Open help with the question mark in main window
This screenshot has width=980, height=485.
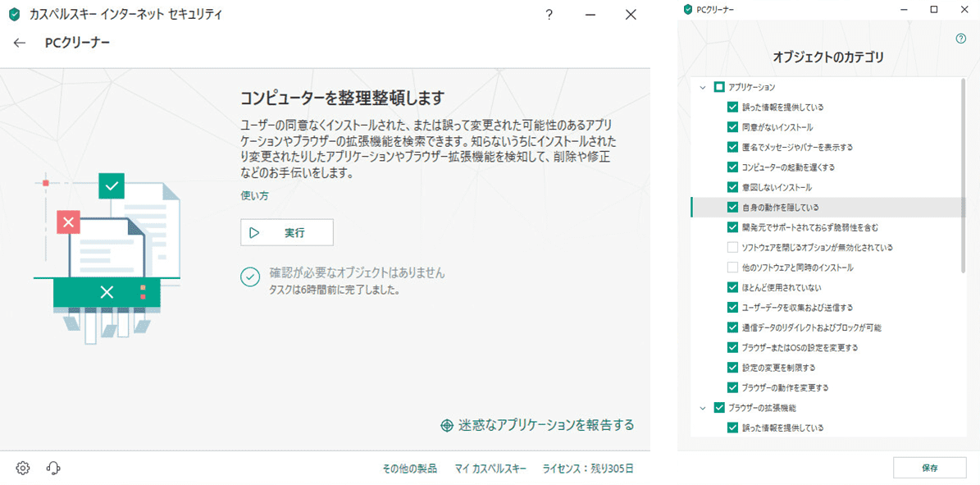pyautogui.click(x=549, y=15)
